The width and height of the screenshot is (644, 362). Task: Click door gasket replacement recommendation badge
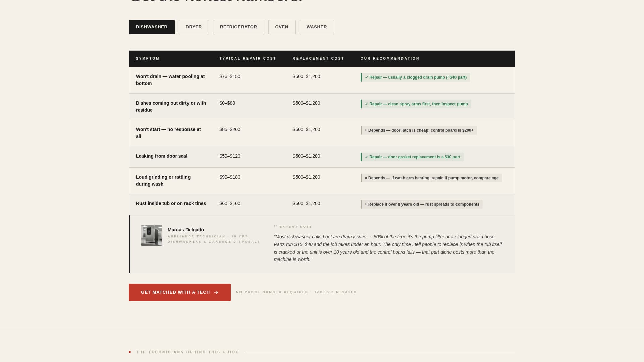point(412,157)
